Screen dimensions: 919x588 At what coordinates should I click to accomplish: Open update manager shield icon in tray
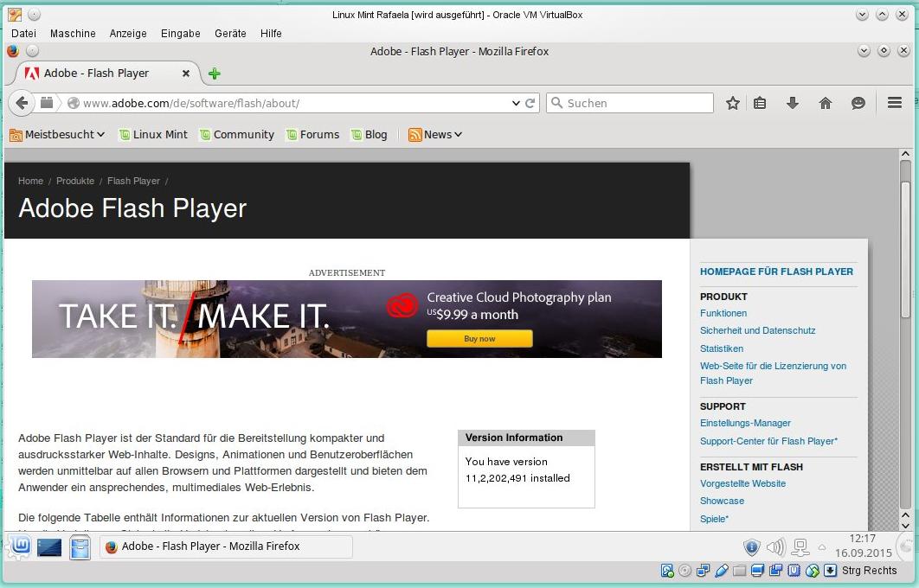tap(752, 547)
